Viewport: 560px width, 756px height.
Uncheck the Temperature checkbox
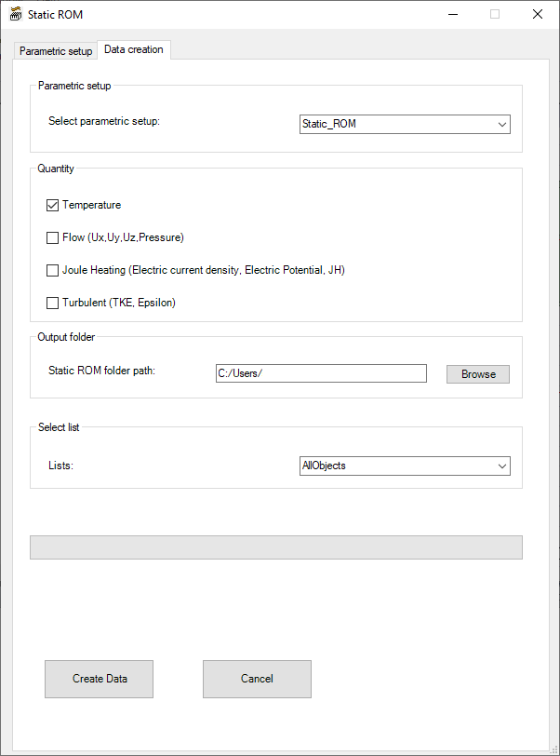[x=53, y=206]
